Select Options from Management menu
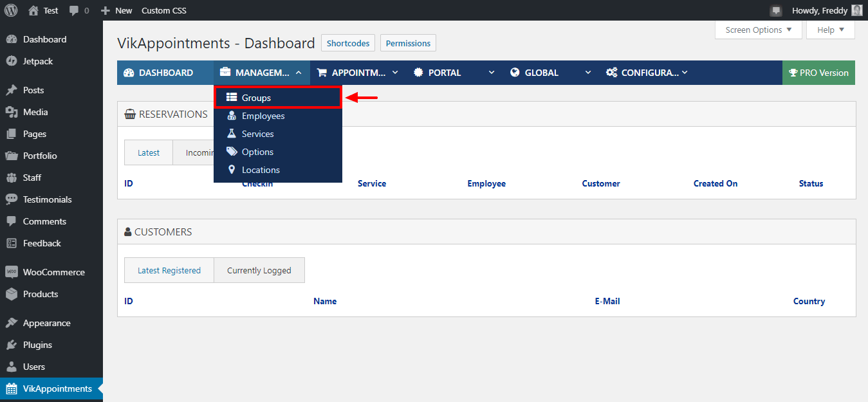Image resolution: width=868 pixels, height=402 pixels. [277, 152]
